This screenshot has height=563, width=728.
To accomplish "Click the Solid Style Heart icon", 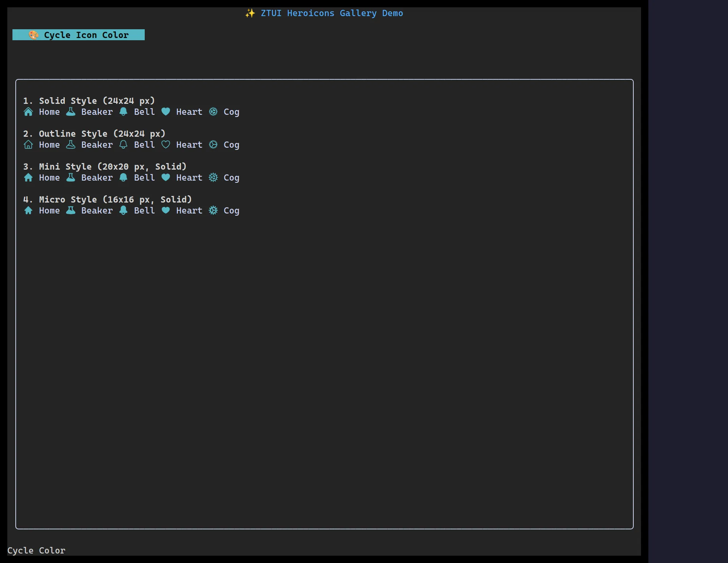I will [x=166, y=112].
